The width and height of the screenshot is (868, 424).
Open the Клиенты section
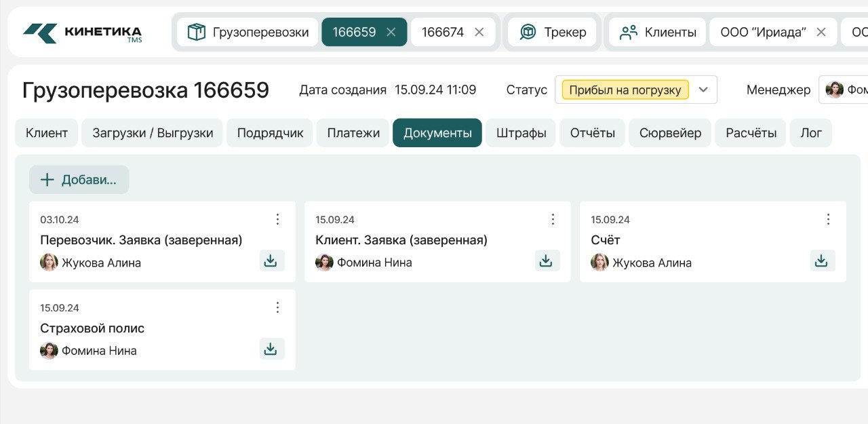[657, 32]
